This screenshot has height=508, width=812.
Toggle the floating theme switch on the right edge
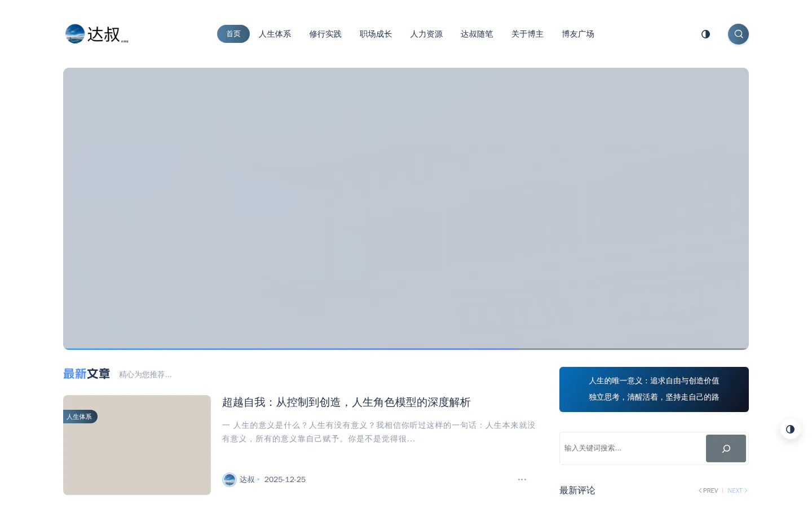[x=790, y=429]
